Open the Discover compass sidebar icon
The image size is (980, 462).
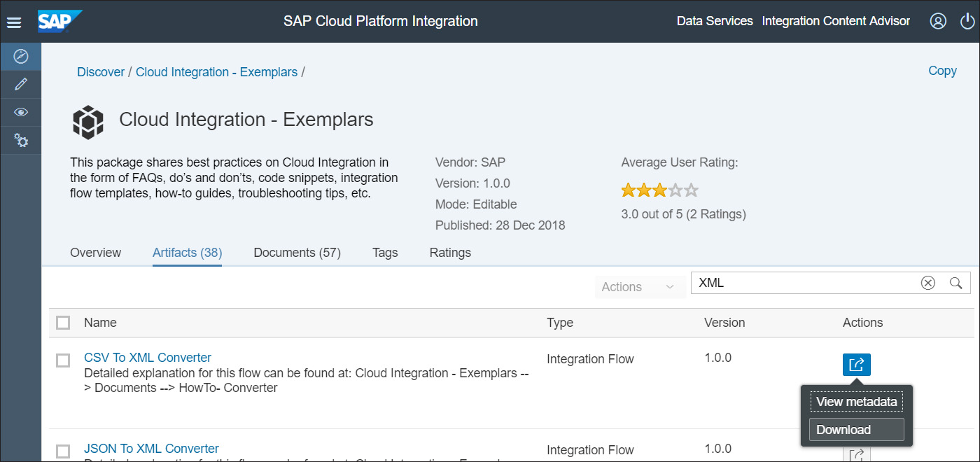tap(21, 56)
